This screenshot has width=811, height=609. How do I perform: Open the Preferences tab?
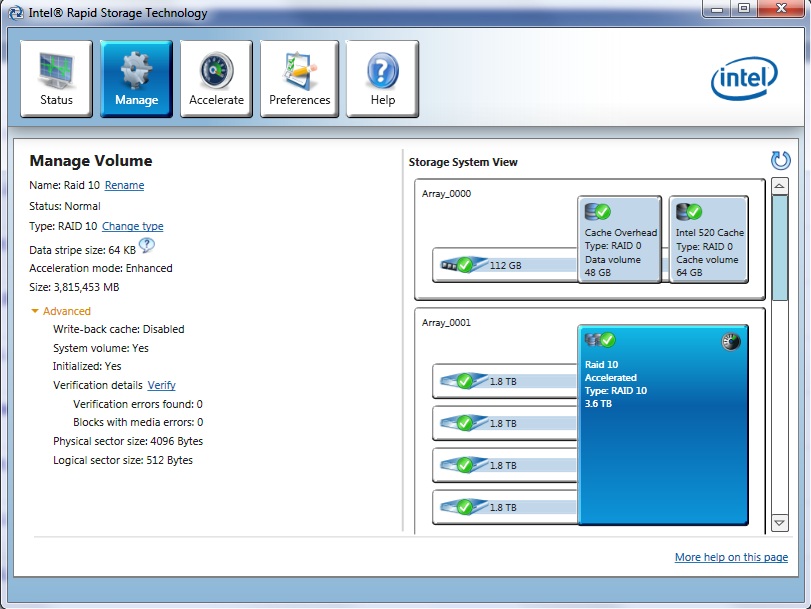299,79
